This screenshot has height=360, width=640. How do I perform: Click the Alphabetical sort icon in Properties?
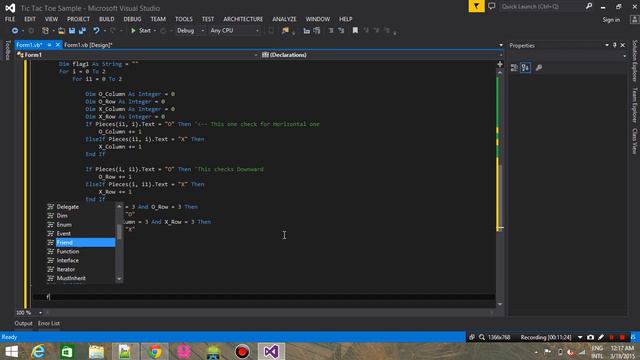(x=526, y=68)
